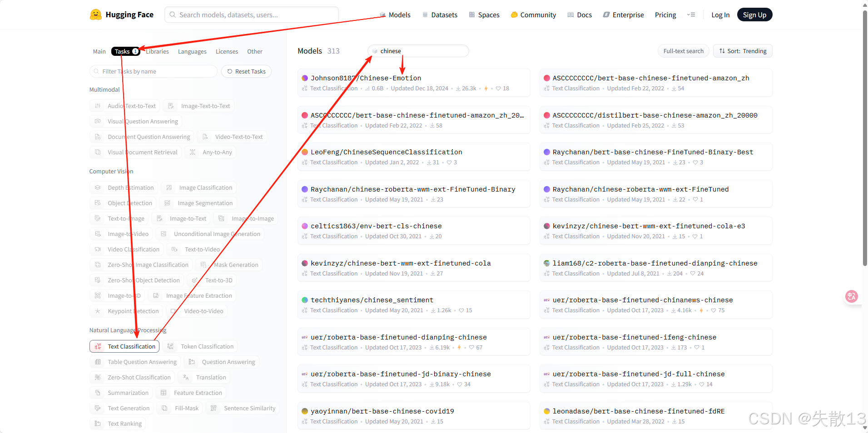Image resolution: width=868 pixels, height=433 pixels.
Task: Open the Community navigation link
Action: tap(533, 15)
